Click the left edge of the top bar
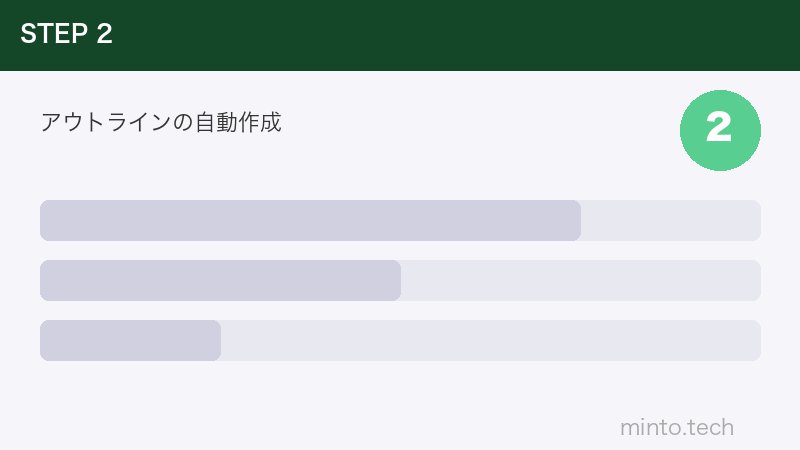800x450 pixels. tap(45, 221)
